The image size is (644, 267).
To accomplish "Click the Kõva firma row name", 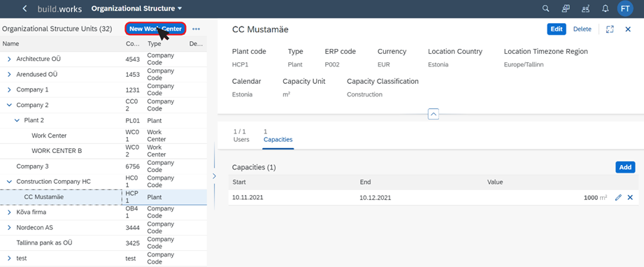I will tap(31, 212).
